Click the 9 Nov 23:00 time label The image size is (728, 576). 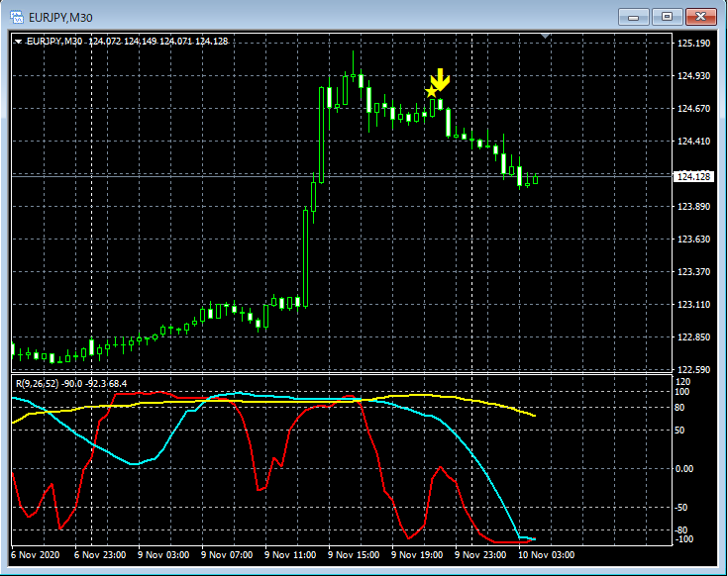(x=480, y=554)
